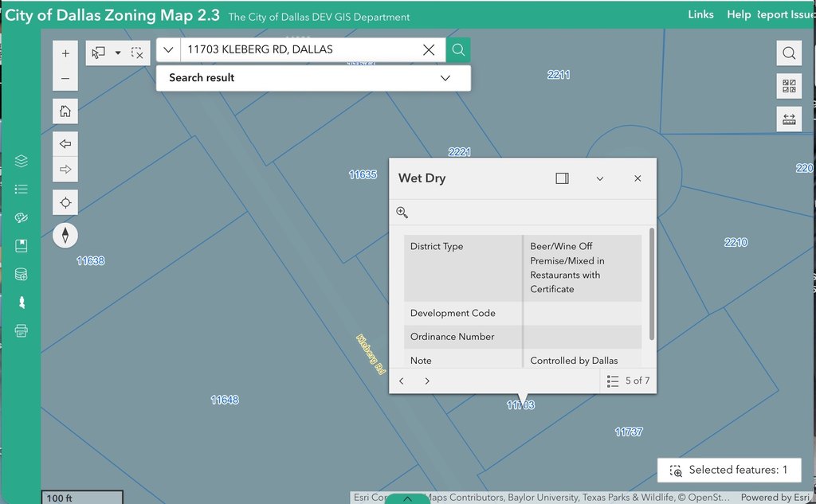Zoom out of the map
Screen dimensions: 816x504
coord(65,79)
